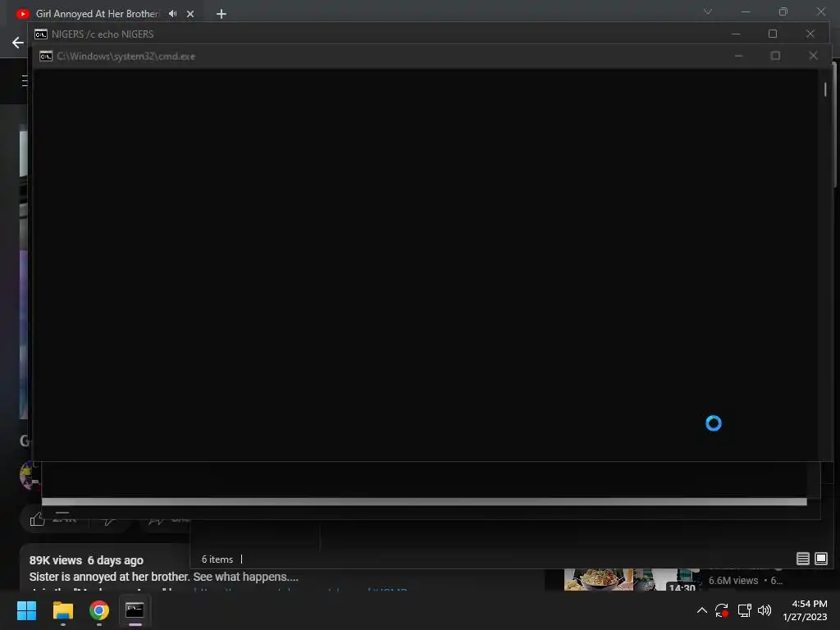Close the cmd.exe window

point(813,56)
